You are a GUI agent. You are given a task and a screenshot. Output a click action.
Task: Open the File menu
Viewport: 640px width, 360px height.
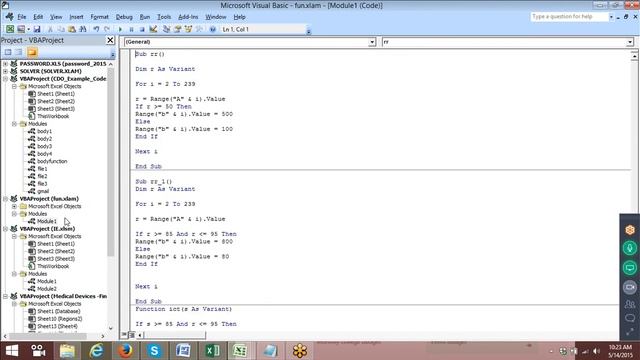pos(22,17)
